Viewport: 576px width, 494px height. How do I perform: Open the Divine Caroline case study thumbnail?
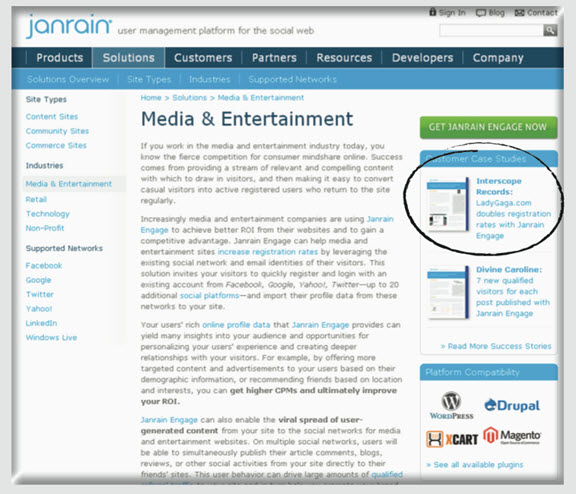pos(448,292)
